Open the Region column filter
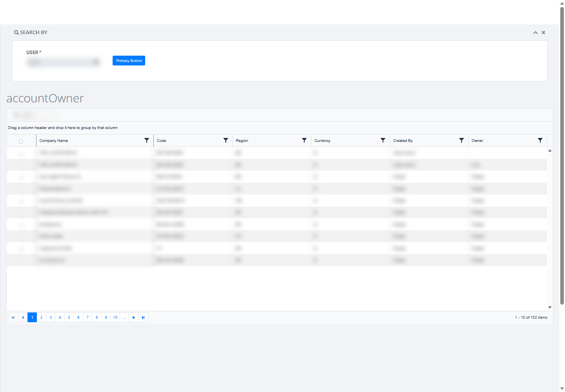Image resolution: width=565 pixels, height=392 pixels. (304, 140)
